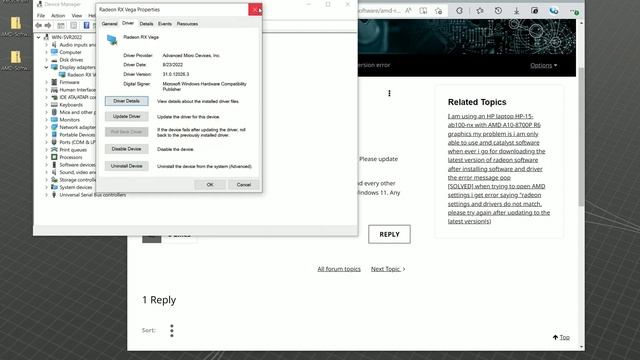Screen dimensions: 640x360
Task: Click the read aloud icon in Edge address bar
Action: 408,11
